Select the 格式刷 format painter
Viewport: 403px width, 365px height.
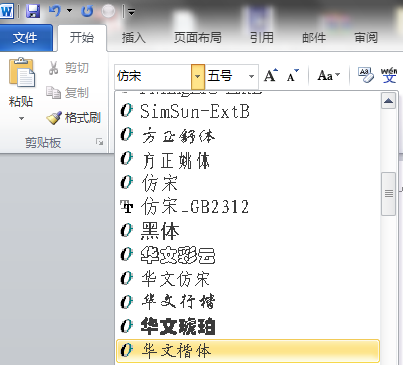click(x=74, y=117)
